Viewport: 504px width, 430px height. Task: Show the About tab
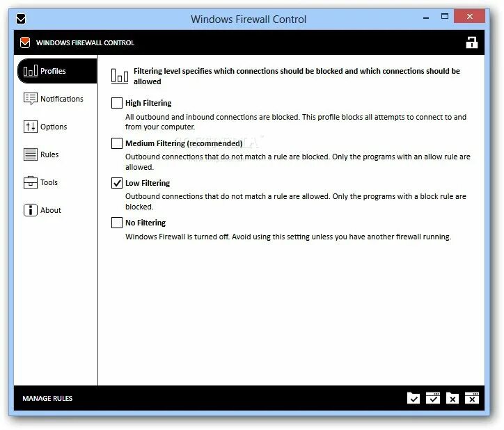42,210
